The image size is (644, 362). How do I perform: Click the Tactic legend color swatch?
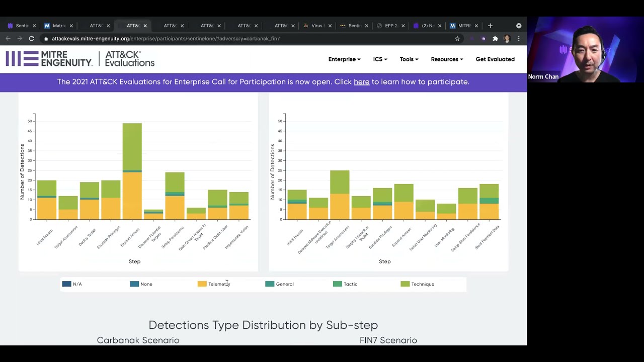(x=337, y=284)
